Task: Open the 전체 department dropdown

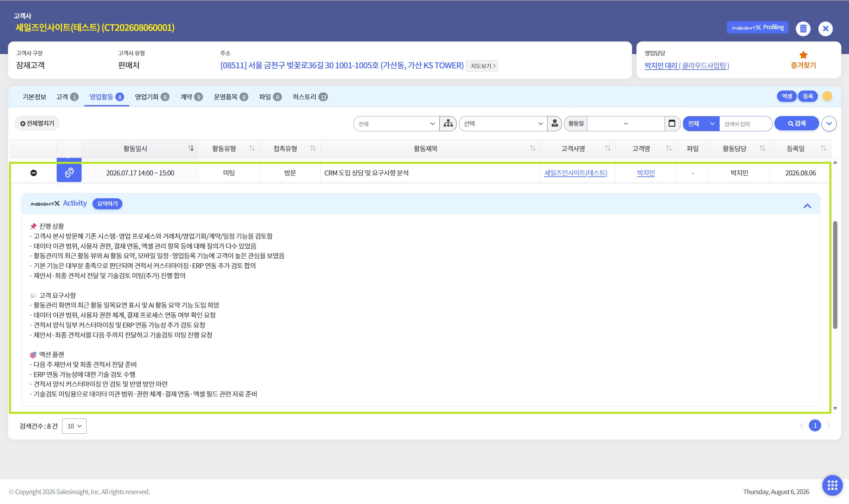Action: pos(396,124)
